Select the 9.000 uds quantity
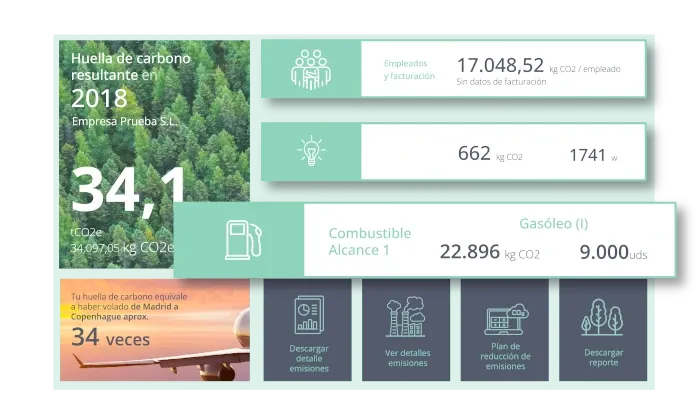The image size is (700, 416). 612,252
